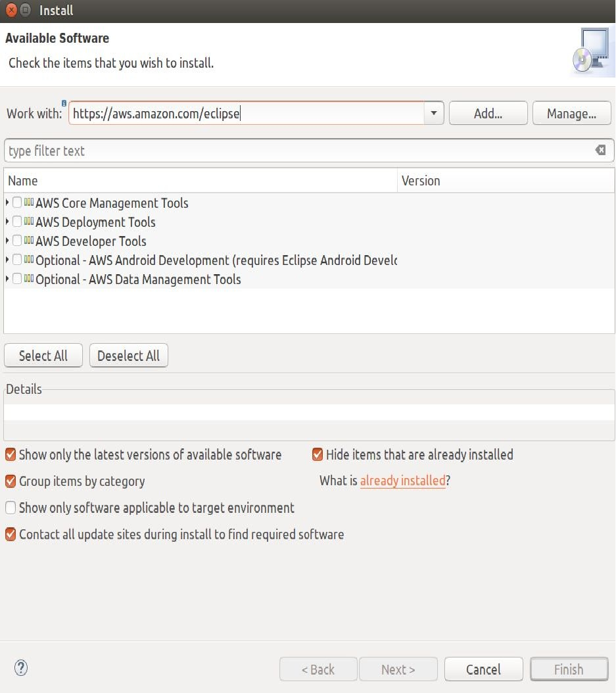The height and width of the screenshot is (693, 616).
Task: Click the Details text area
Action: pos(309,412)
